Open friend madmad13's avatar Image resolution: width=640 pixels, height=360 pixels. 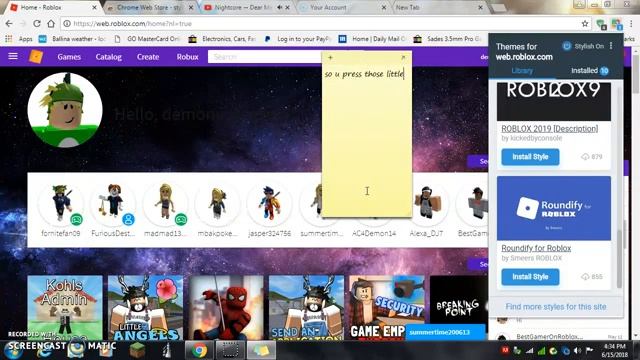point(165,203)
